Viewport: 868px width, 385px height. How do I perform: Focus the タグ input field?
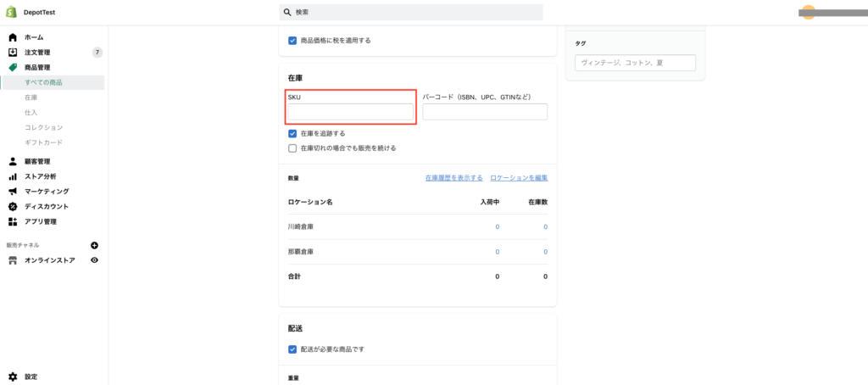tap(635, 63)
